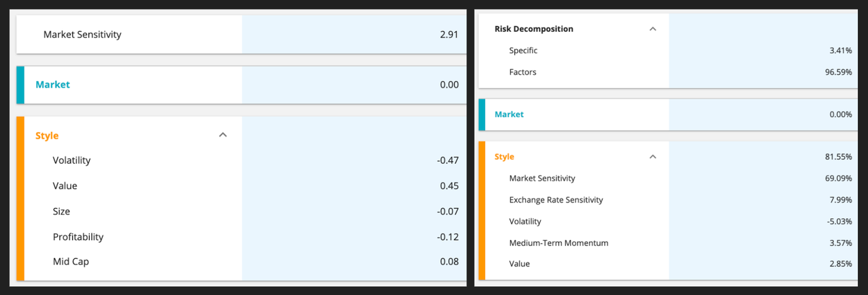Collapse the right Style section chevron
Screen dimensions: 868x295
click(x=652, y=157)
